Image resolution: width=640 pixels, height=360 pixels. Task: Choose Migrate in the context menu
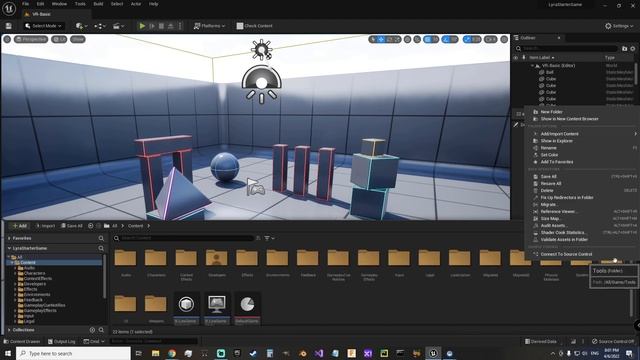549,204
